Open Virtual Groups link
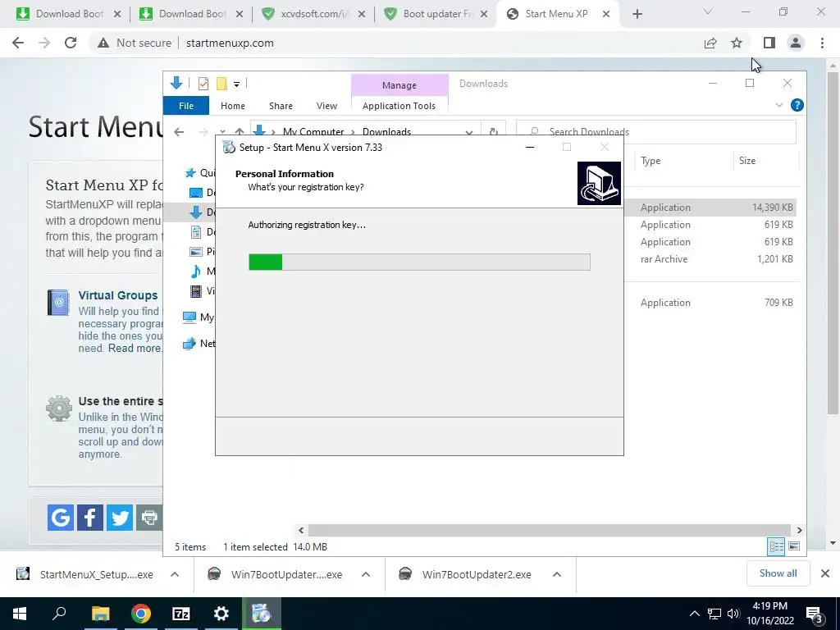 118,295
